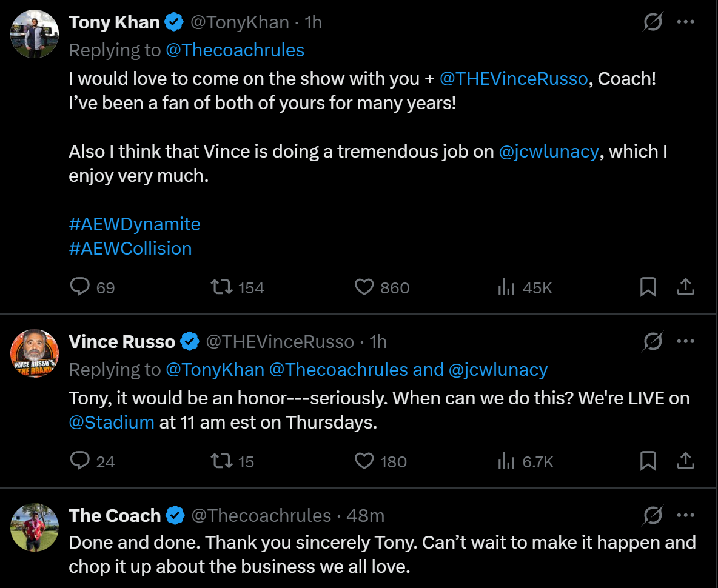This screenshot has width=718, height=588.
Task: Open the @Stadium mention link
Action: 112,423
